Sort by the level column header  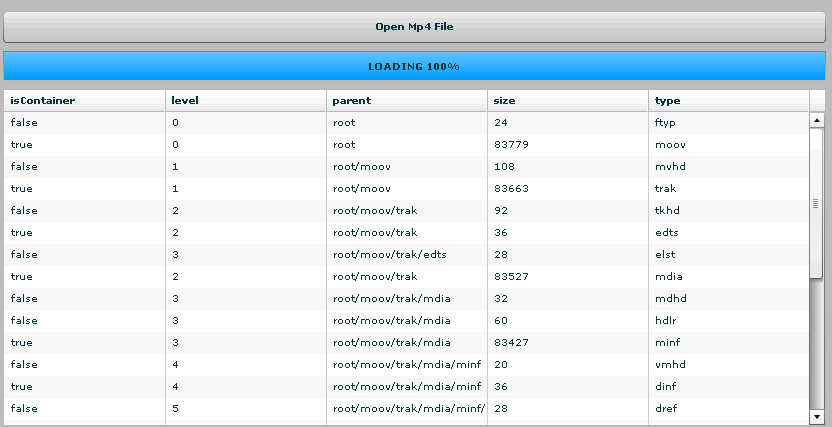(245, 100)
